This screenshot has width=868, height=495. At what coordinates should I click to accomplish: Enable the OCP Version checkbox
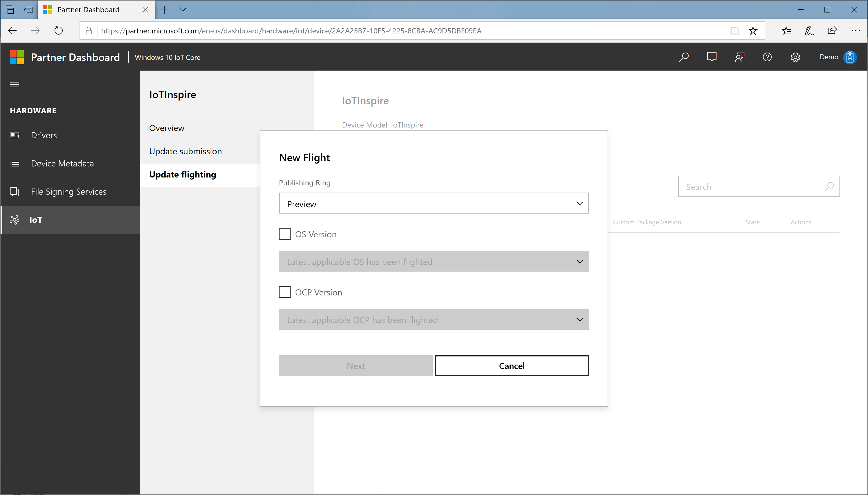(285, 292)
